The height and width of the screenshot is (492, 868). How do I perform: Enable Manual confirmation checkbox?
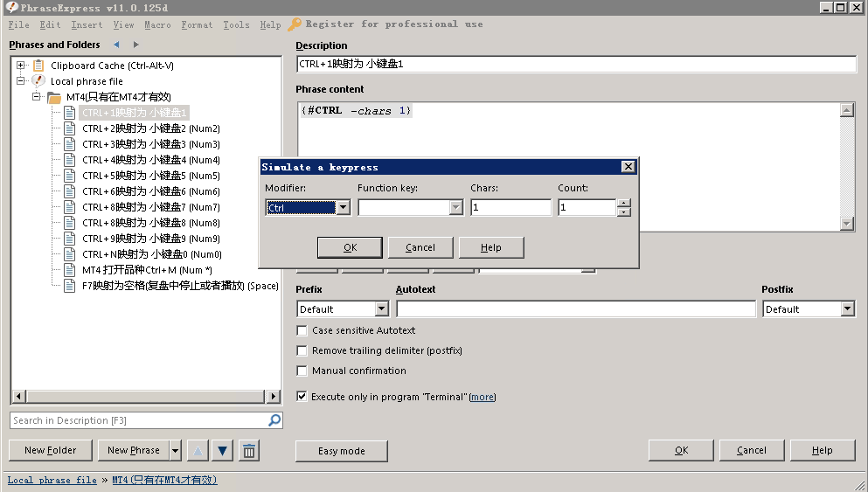tap(302, 371)
